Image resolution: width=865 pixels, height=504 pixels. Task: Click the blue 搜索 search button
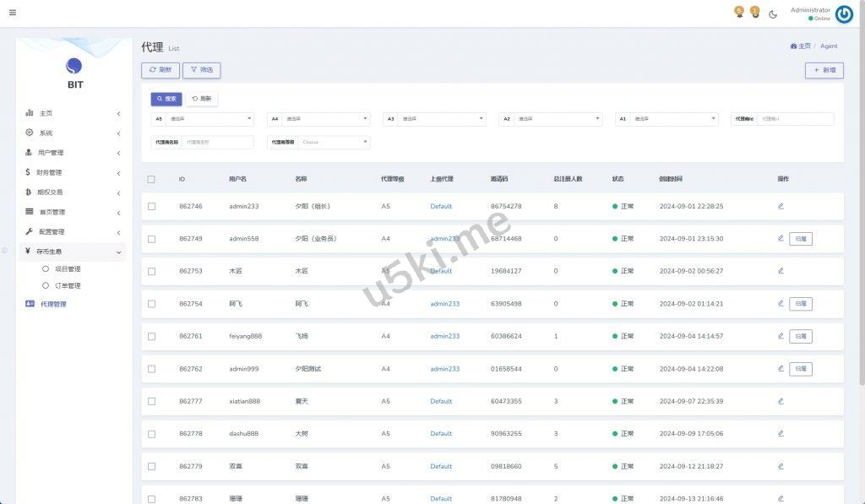coord(166,99)
